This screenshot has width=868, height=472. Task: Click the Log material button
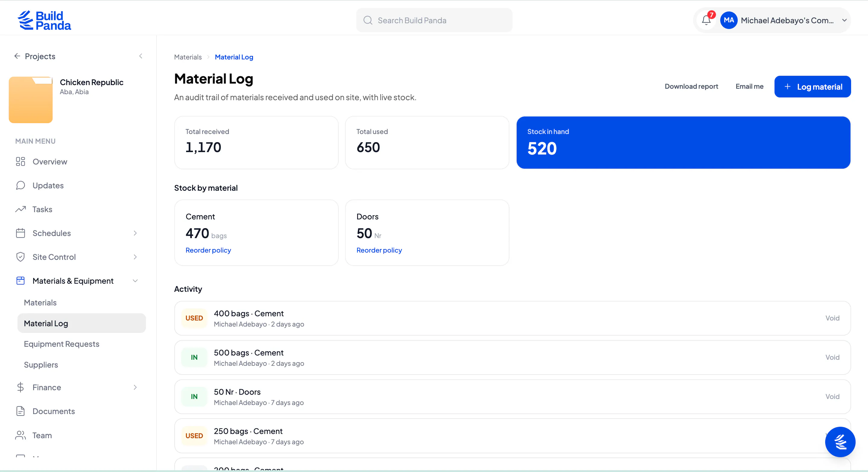(x=813, y=87)
